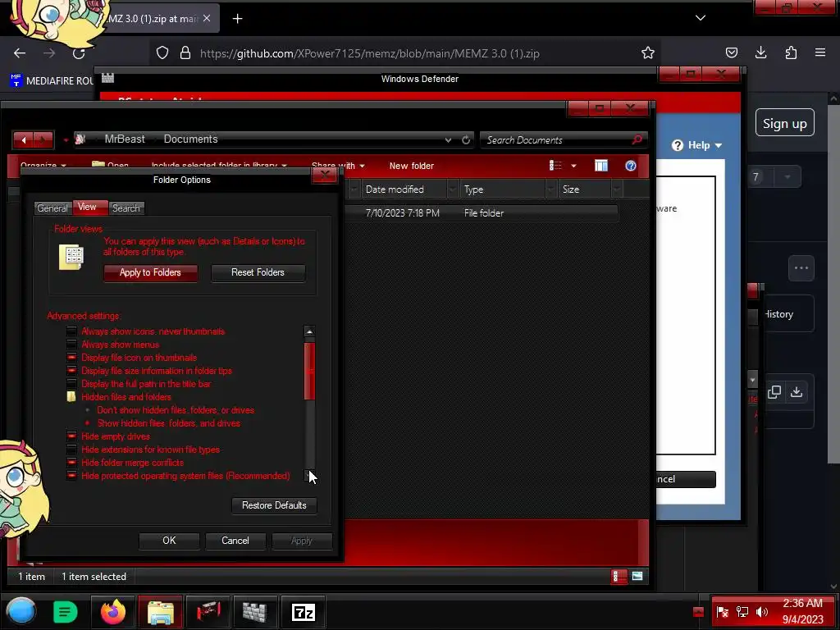Open 7-Zip from the taskbar
The width and height of the screenshot is (840, 630).
pyautogui.click(x=304, y=612)
